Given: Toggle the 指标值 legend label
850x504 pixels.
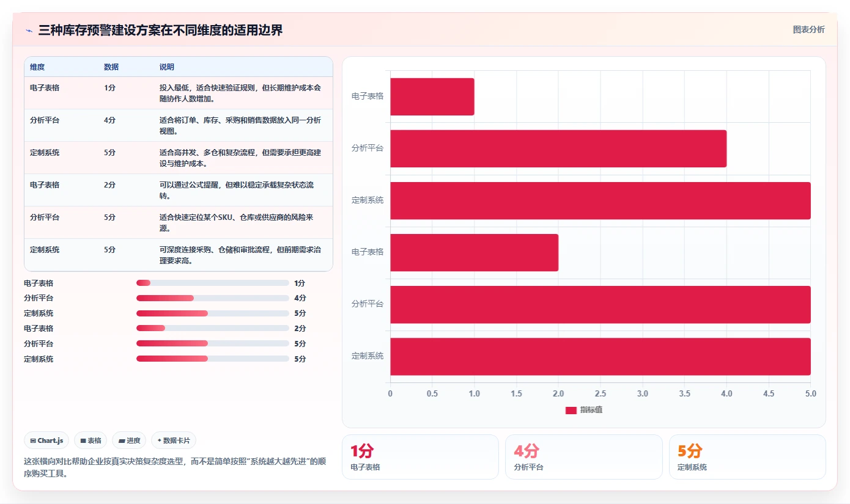Looking at the screenshot, I should [591, 410].
